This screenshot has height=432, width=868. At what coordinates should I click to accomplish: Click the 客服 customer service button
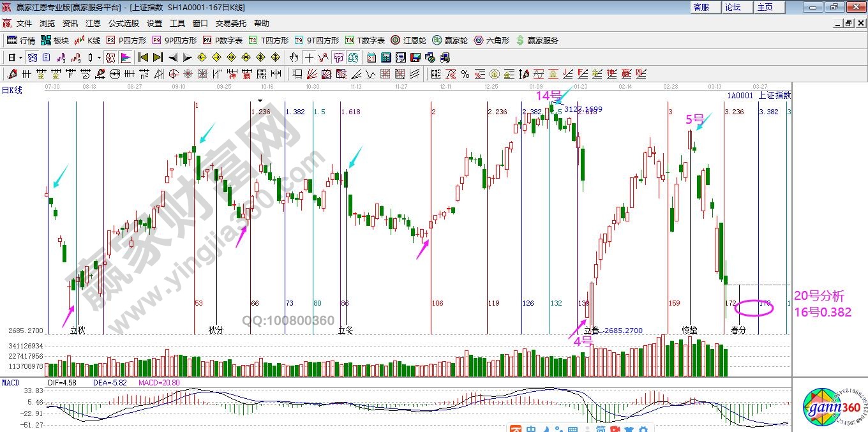(x=701, y=7)
